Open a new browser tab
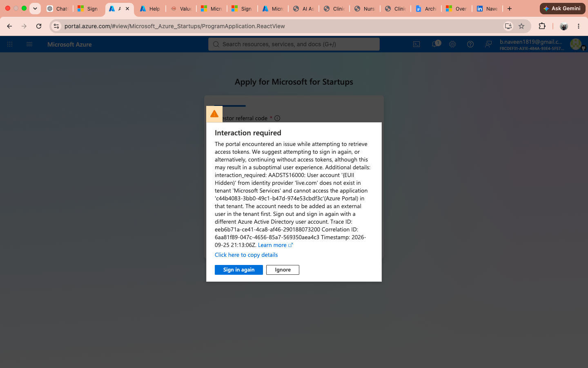This screenshot has width=588, height=368. [510, 9]
